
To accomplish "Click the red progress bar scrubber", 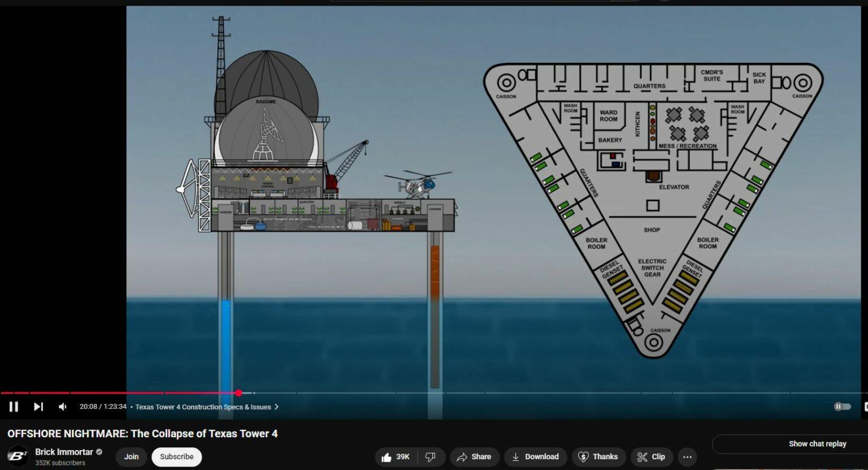I will [238, 393].
